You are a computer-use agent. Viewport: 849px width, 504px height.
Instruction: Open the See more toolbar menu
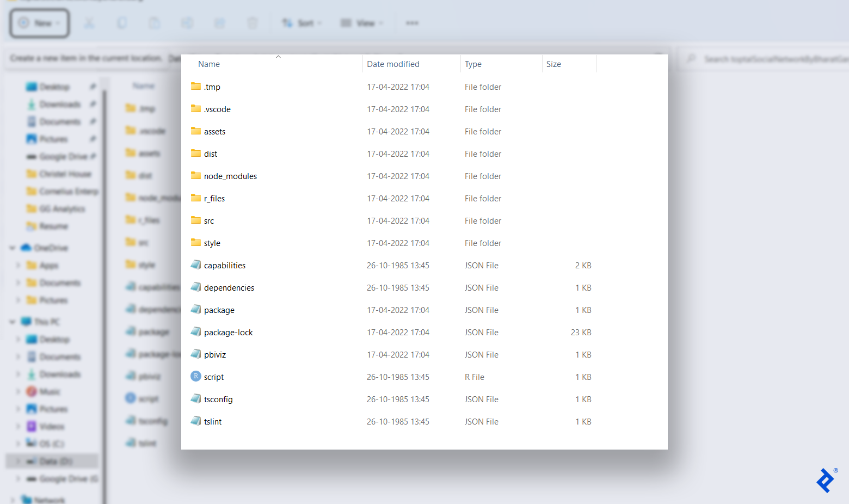point(412,23)
